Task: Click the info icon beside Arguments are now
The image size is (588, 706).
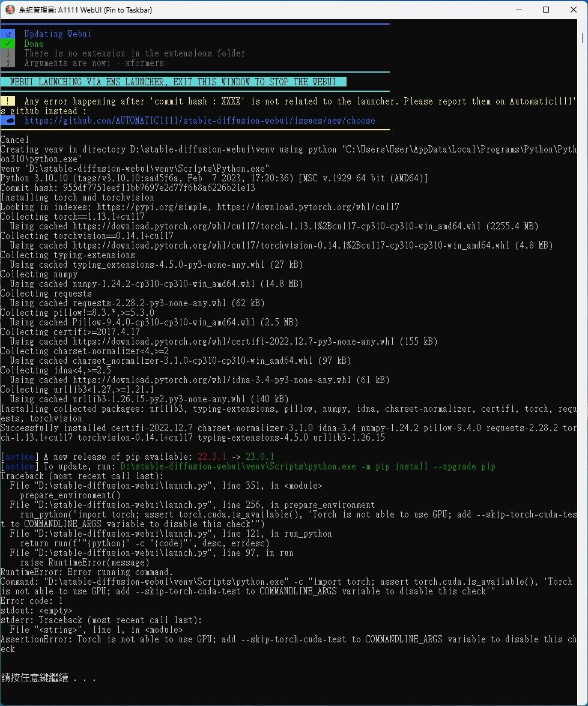Action: click(7, 63)
